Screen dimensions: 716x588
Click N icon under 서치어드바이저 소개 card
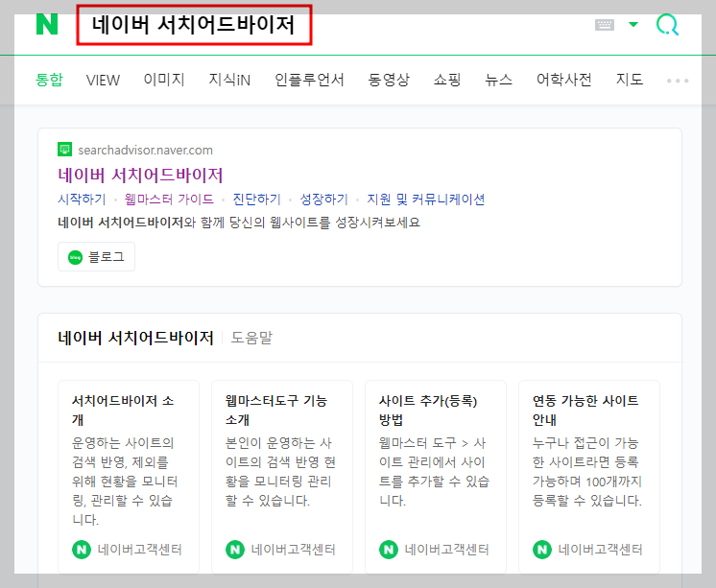[x=82, y=550]
